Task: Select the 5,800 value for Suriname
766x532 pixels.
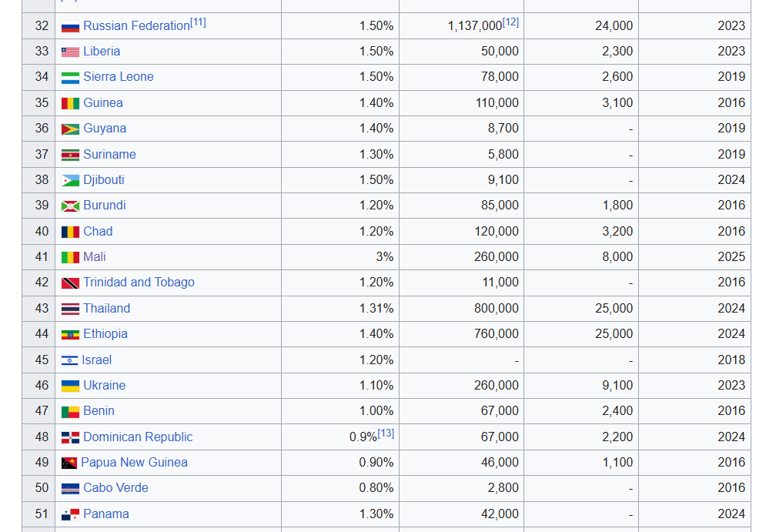Action: 503,155
